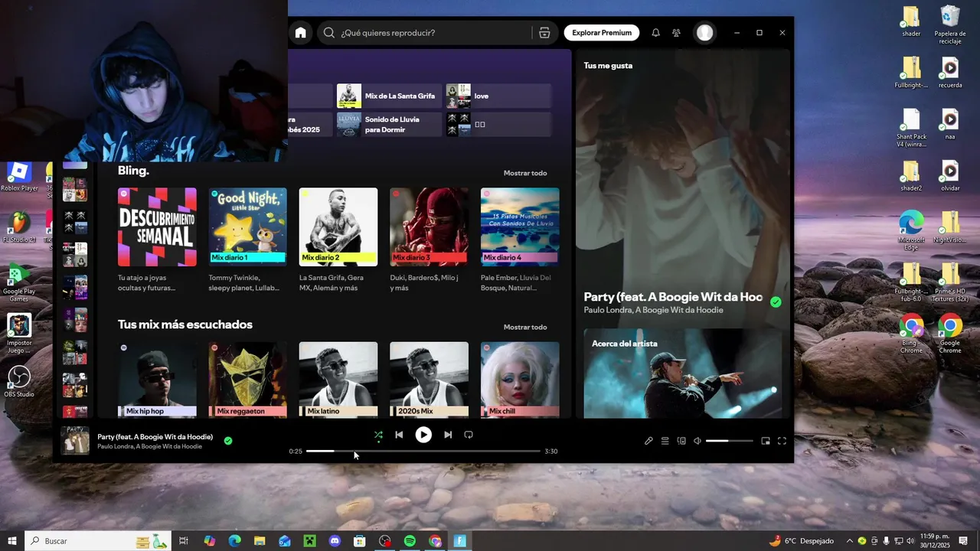Select the Roblox Player desktop icon

pos(19,176)
